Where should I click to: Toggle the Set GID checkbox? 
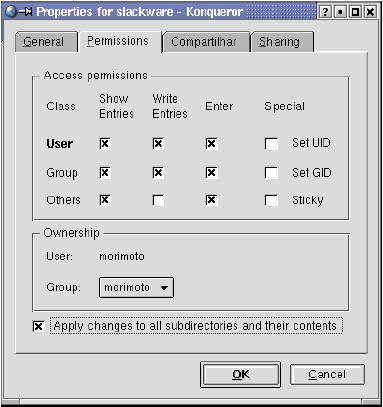click(x=271, y=173)
